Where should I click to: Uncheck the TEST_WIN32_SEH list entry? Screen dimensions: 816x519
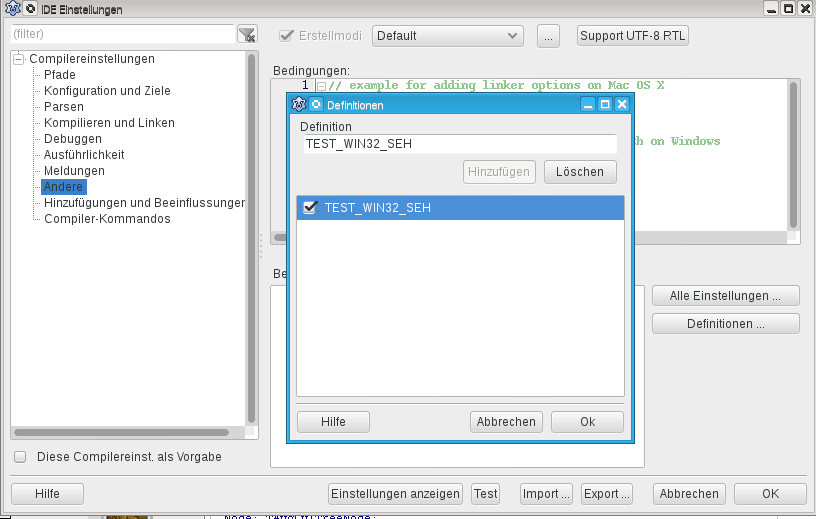click(310, 208)
